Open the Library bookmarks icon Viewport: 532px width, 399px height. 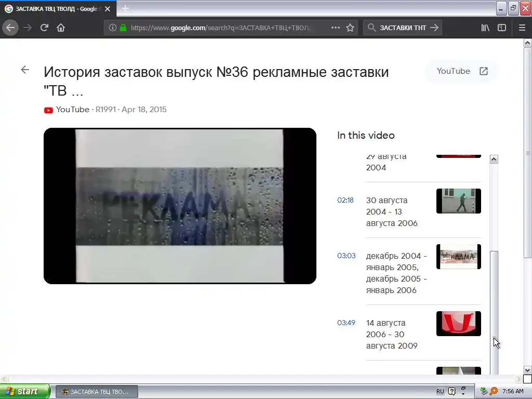[x=485, y=28]
